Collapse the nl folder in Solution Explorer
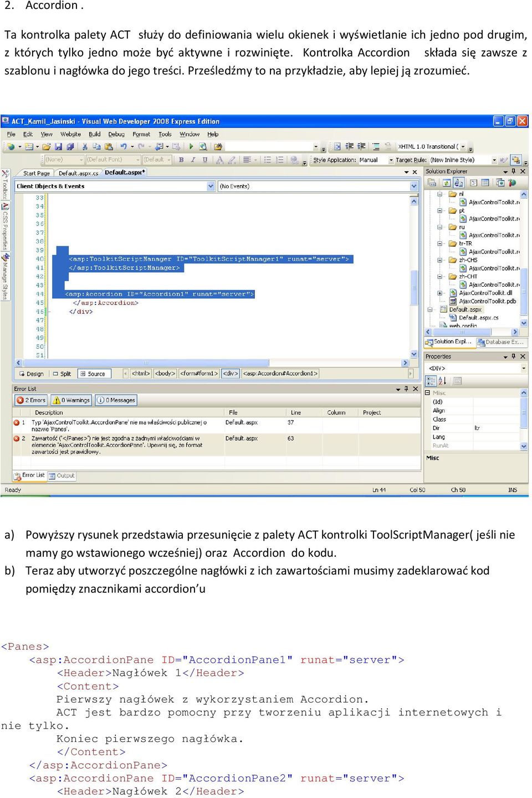The width and height of the screenshot is (532, 798). (x=439, y=194)
